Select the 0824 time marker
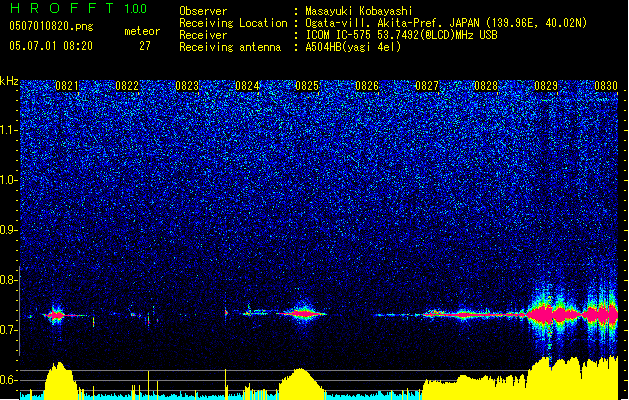The image size is (629, 400). pyautogui.click(x=247, y=86)
